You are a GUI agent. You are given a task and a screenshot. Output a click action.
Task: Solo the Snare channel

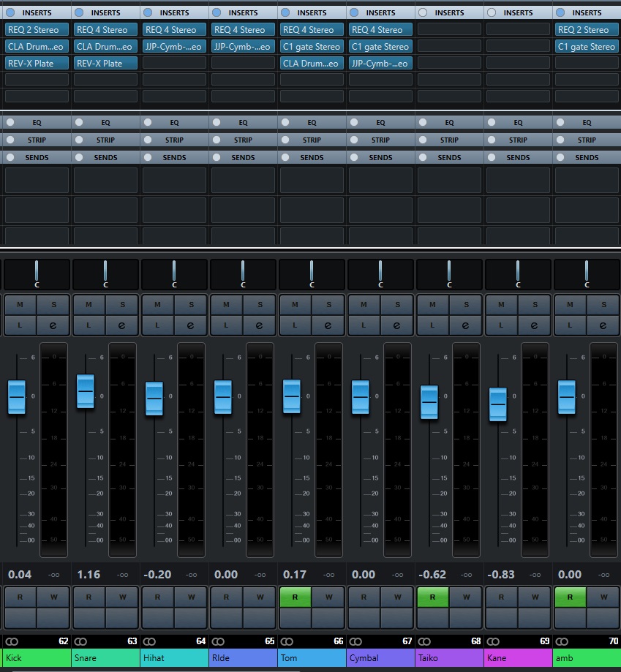[122, 305]
